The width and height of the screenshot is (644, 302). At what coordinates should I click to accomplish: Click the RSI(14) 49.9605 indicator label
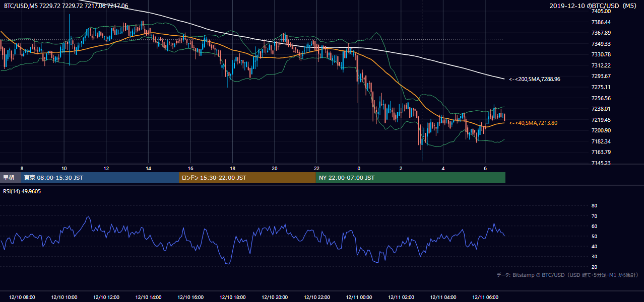23,191
